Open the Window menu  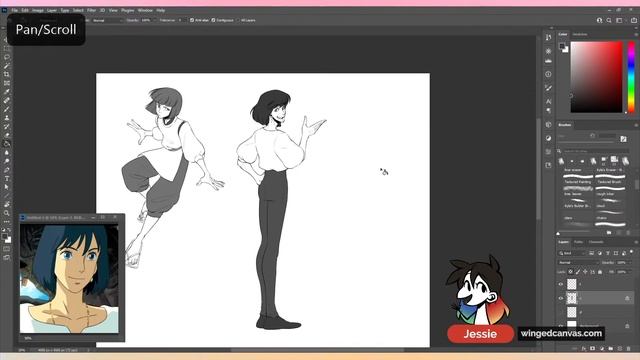pos(145,10)
